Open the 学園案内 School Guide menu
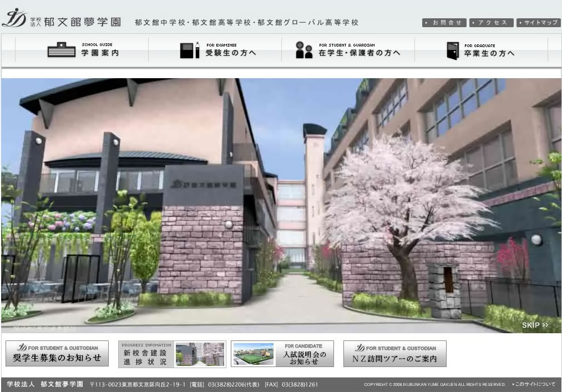The width and height of the screenshot is (562, 392). [100, 53]
